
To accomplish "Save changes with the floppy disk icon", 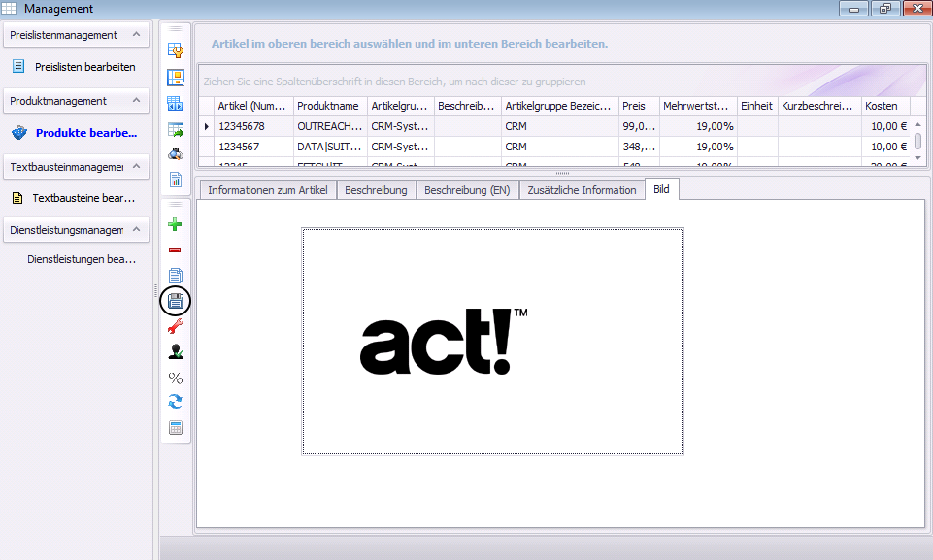I will coord(176,301).
